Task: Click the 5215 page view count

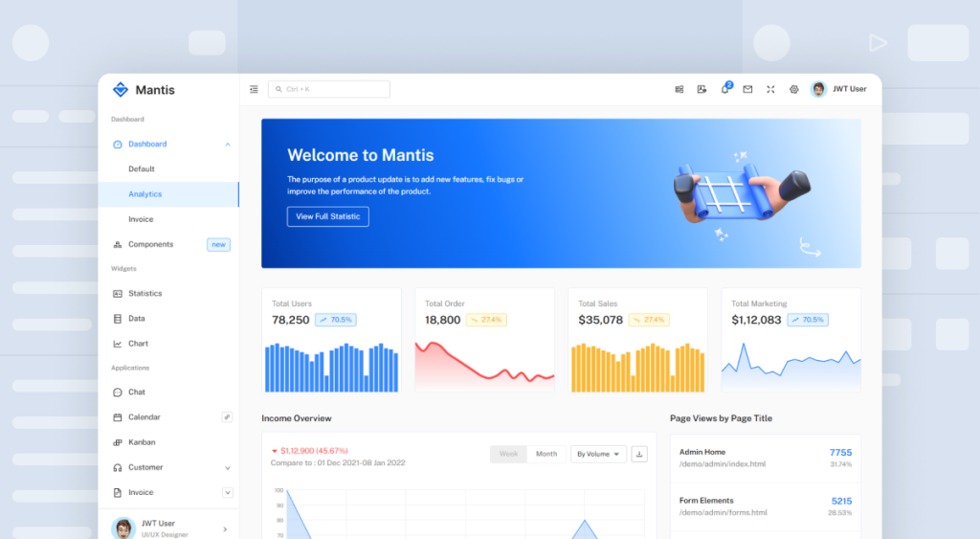Action: (x=841, y=501)
